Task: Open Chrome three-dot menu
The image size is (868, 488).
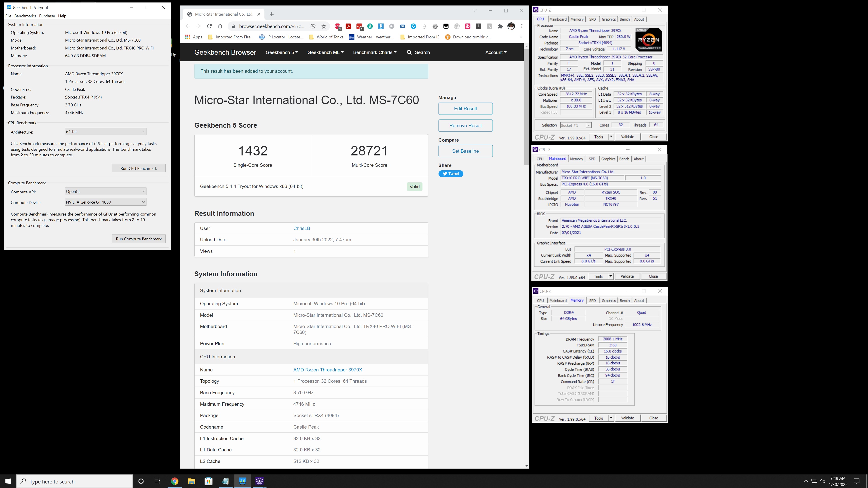Action: pos(522,26)
